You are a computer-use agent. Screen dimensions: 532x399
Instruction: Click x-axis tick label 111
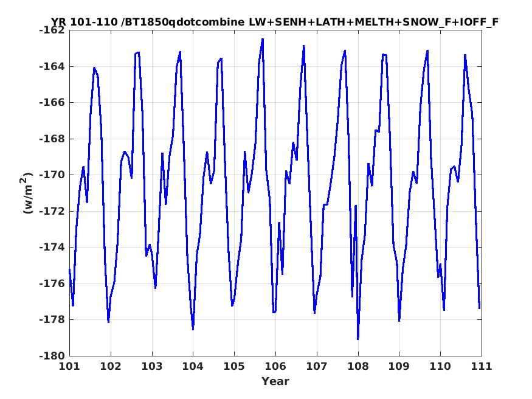(482, 366)
